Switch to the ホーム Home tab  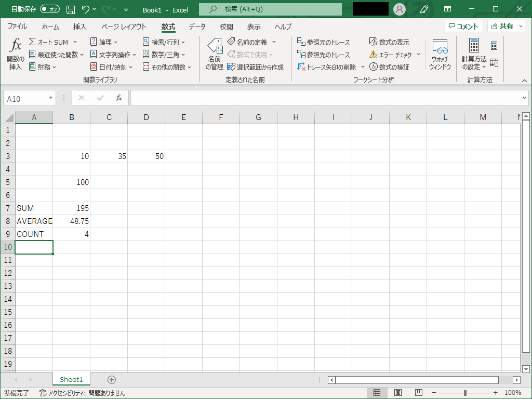50,26
